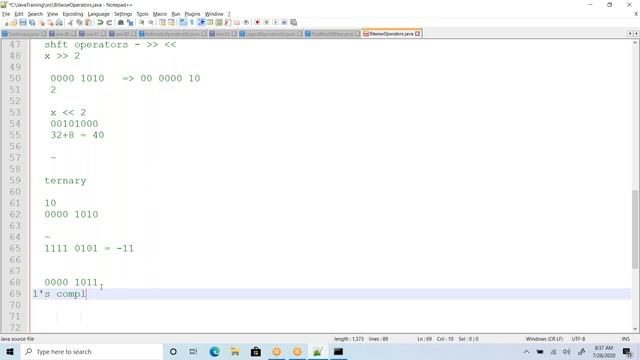Click the volume speaker tray icon
The width and height of the screenshot is (640, 360).
567,351
